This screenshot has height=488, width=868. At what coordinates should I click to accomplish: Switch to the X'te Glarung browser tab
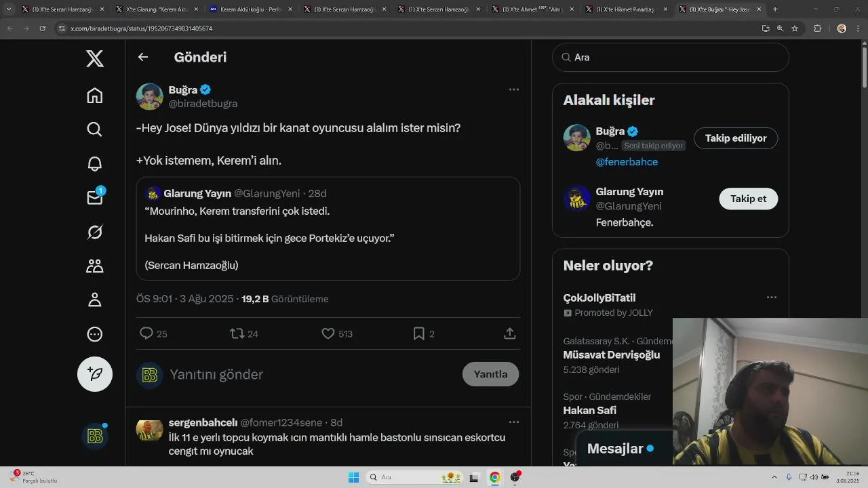(x=156, y=9)
